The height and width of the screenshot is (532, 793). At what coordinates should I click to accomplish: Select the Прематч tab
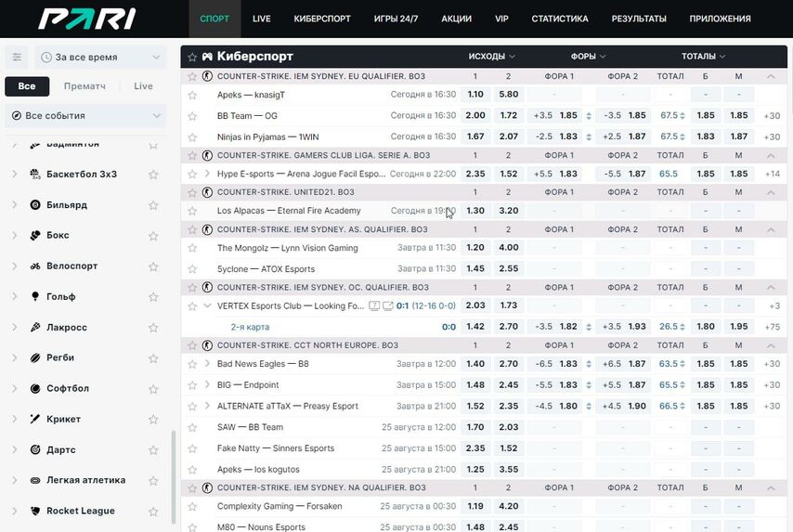point(84,86)
